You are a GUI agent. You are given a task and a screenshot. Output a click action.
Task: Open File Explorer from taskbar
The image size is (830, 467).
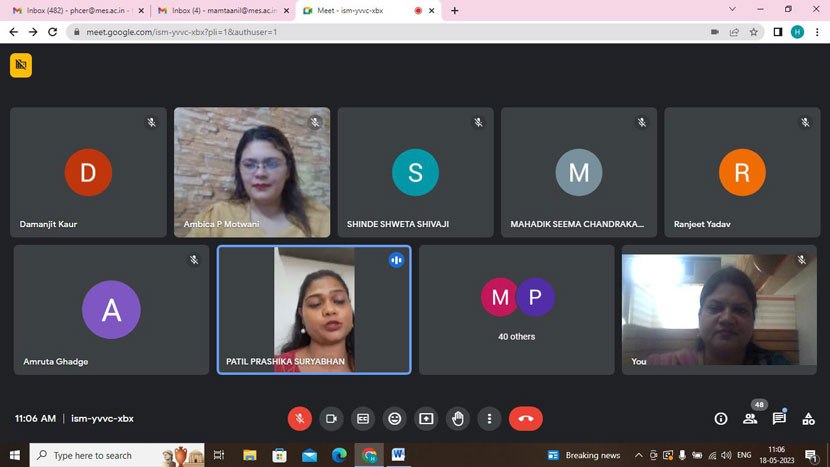pyautogui.click(x=249, y=455)
